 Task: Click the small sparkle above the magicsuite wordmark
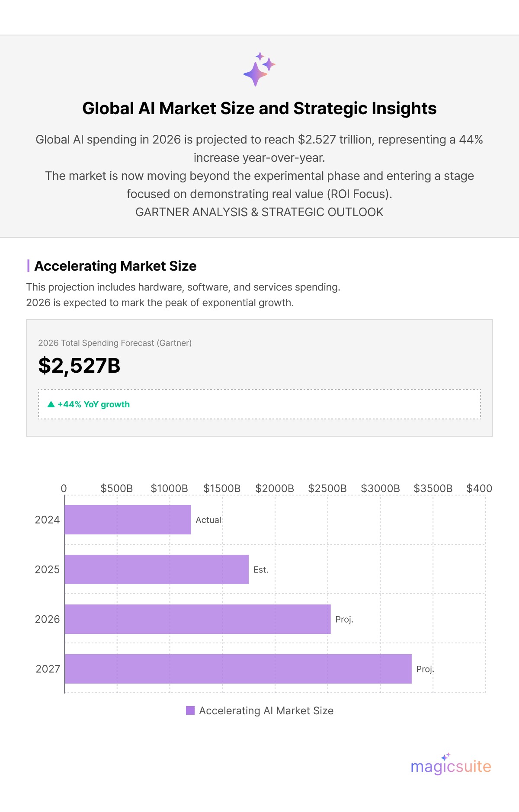[445, 756]
